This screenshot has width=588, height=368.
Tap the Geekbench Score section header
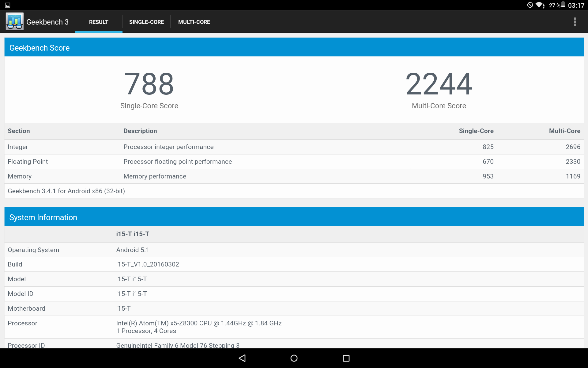click(x=294, y=48)
